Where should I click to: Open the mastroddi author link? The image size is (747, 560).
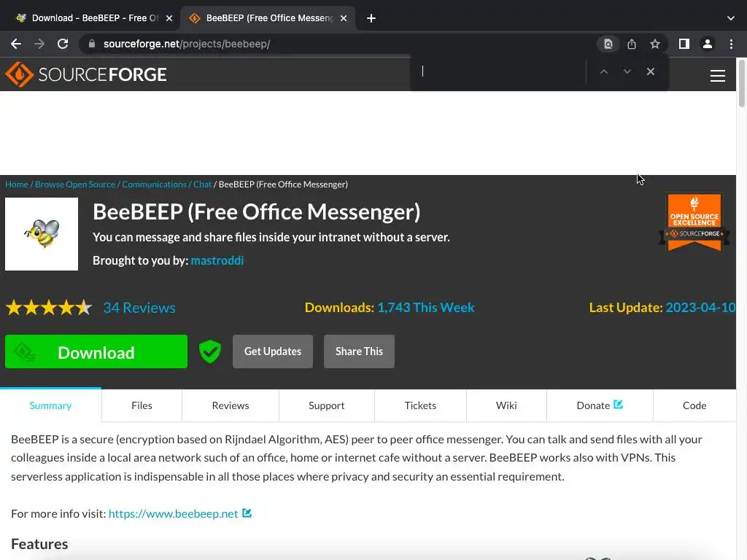217,260
